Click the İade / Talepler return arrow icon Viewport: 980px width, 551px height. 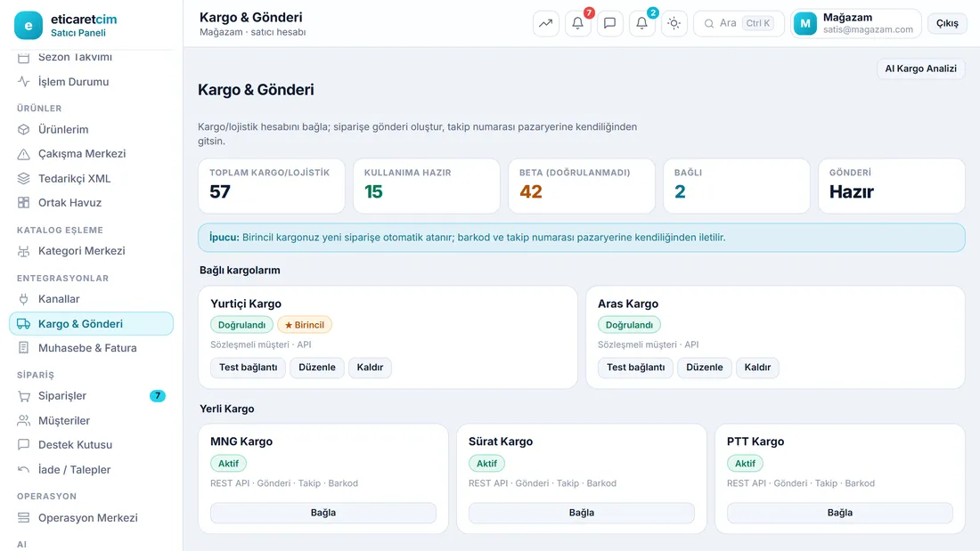[24, 470]
